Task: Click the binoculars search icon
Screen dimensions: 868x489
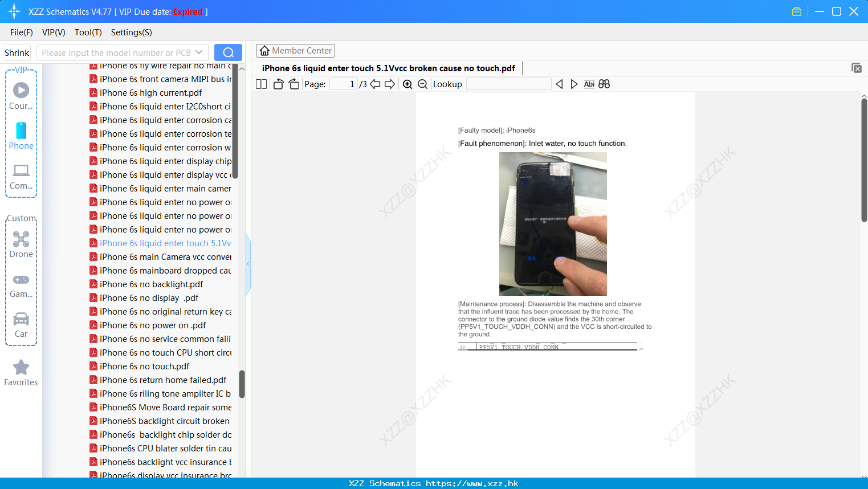Action: (x=604, y=84)
